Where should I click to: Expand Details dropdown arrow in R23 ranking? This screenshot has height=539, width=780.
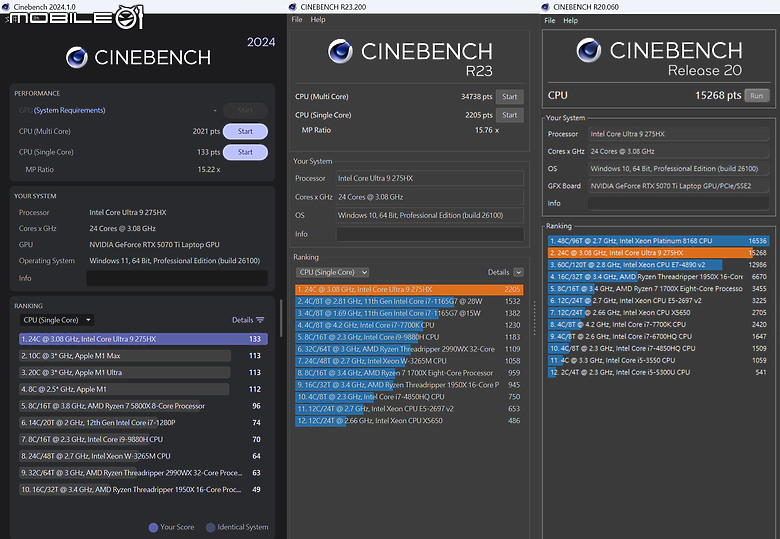point(518,272)
